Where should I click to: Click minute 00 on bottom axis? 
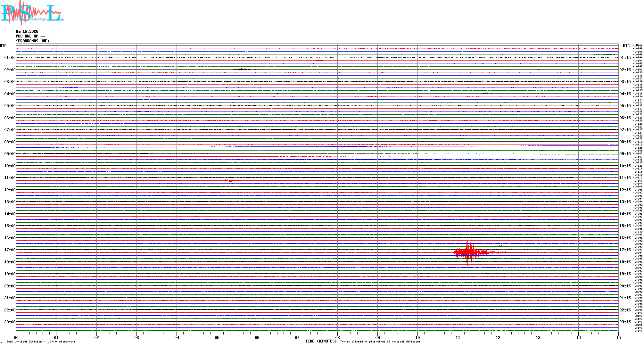16,337
